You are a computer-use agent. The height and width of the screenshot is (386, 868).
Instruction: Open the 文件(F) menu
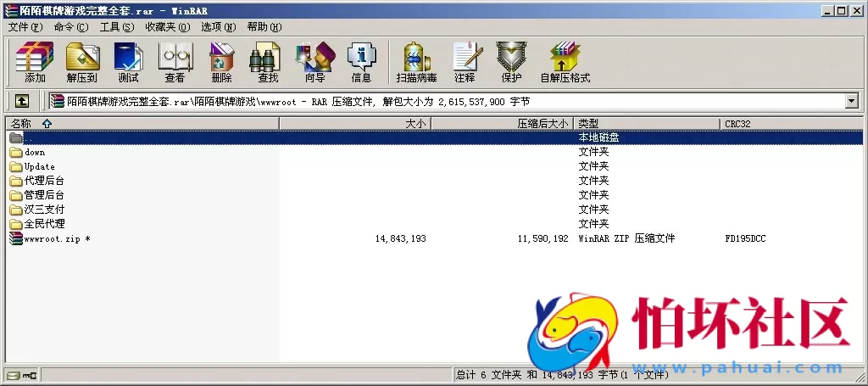coord(25,26)
